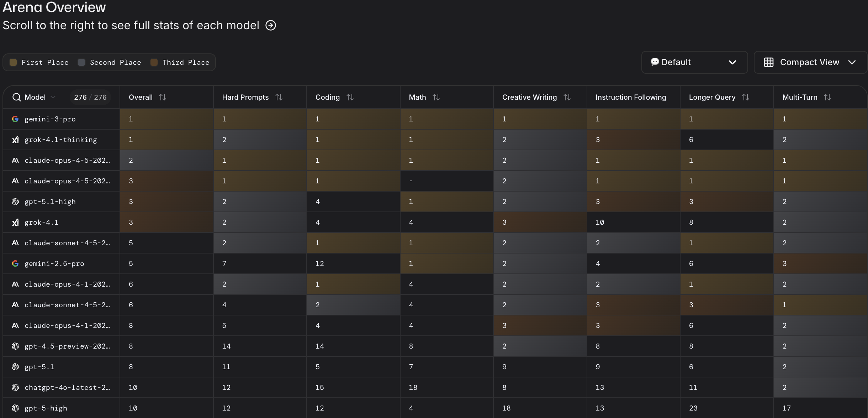Click the Coding column sort arrows
The width and height of the screenshot is (868, 418).
(x=350, y=97)
